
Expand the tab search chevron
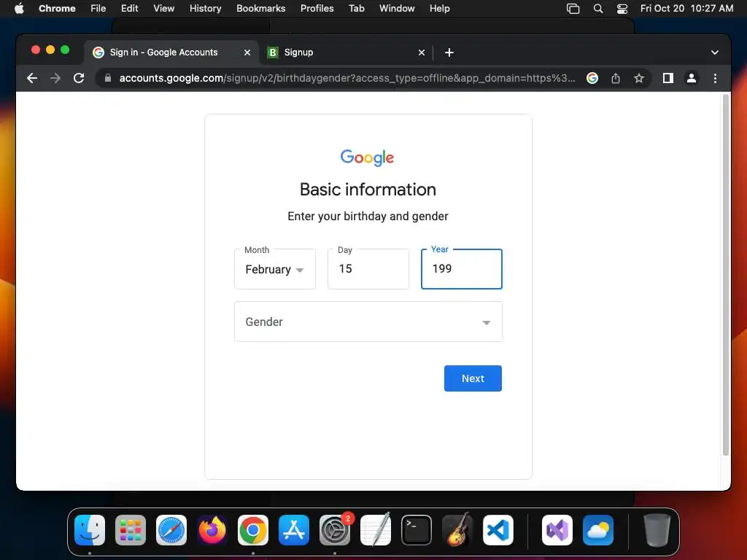click(715, 52)
